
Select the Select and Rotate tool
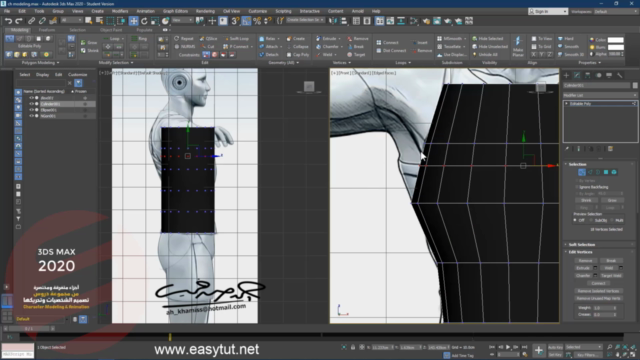(144, 20)
